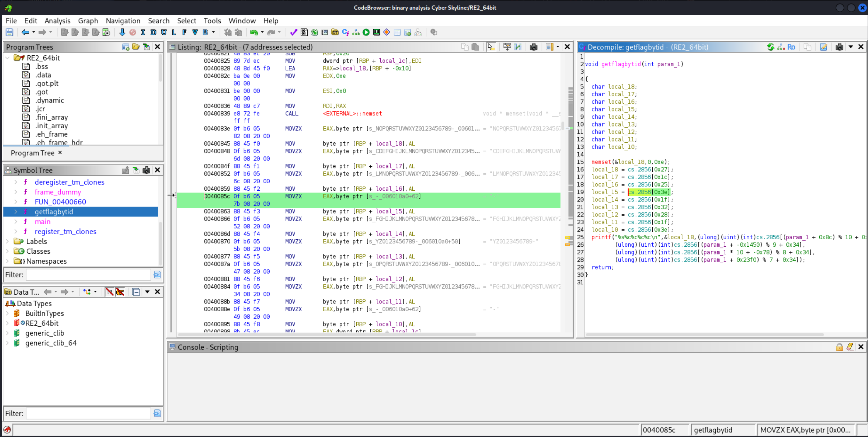Go back with the blue left arrow
This screenshot has height=437, width=868.
tap(25, 32)
